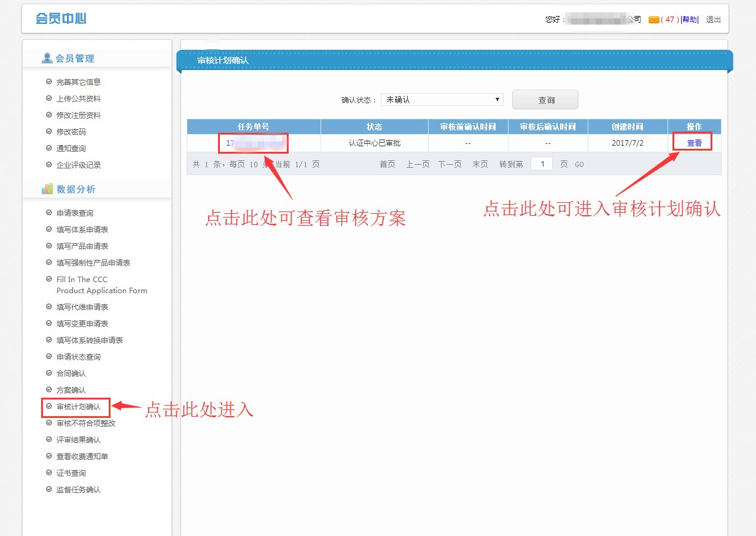Open the 确认状态 dropdown
The image size is (756, 536).
tap(442, 100)
